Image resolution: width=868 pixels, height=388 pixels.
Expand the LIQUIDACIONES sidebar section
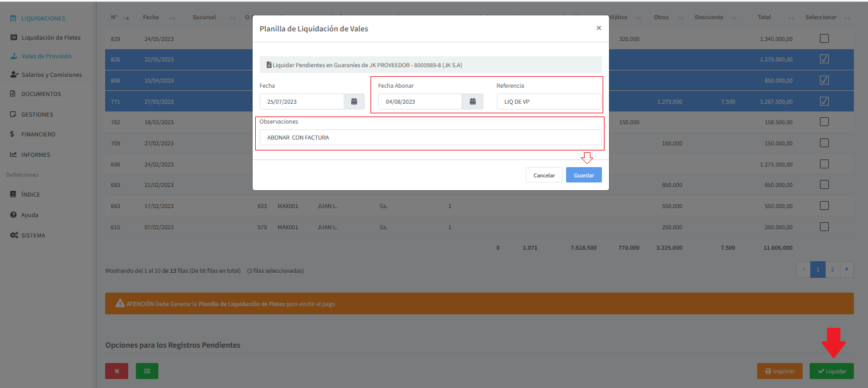(x=43, y=19)
